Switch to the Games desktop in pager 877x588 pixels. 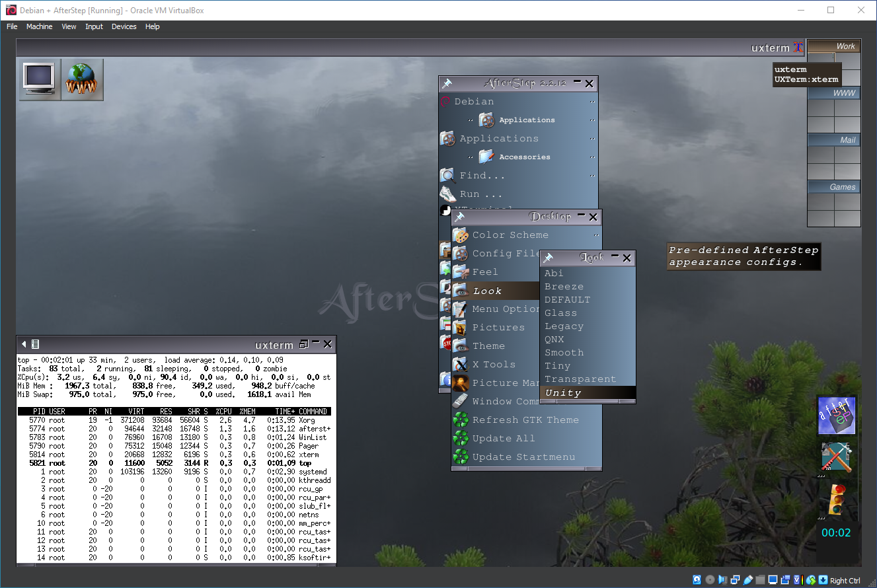(x=834, y=187)
